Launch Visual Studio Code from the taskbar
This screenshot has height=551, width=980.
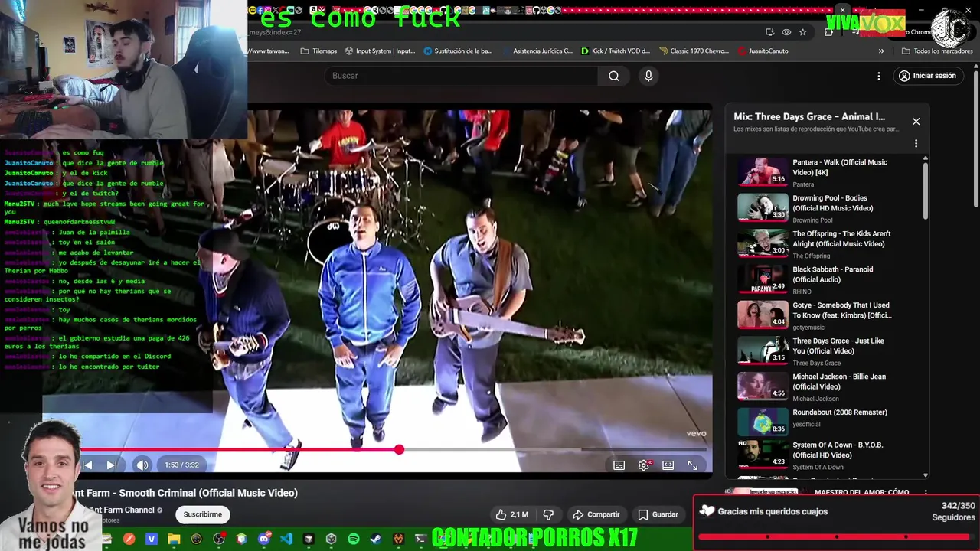click(x=286, y=540)
